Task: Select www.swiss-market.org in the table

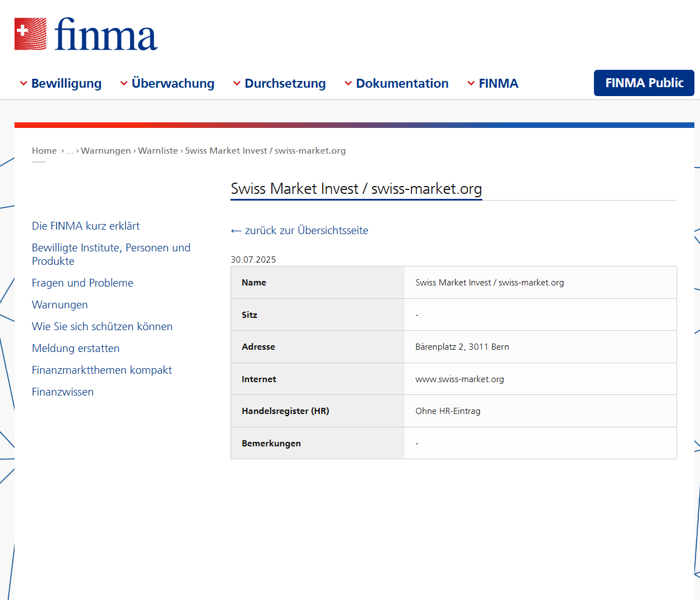Action: tap(459, 379)
